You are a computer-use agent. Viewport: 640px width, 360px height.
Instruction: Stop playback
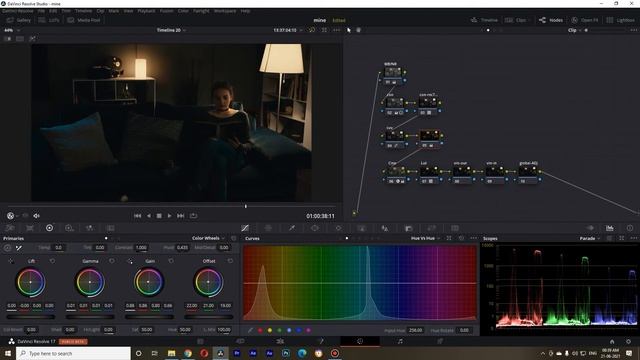pyautogui.click(x=159, y=216)
